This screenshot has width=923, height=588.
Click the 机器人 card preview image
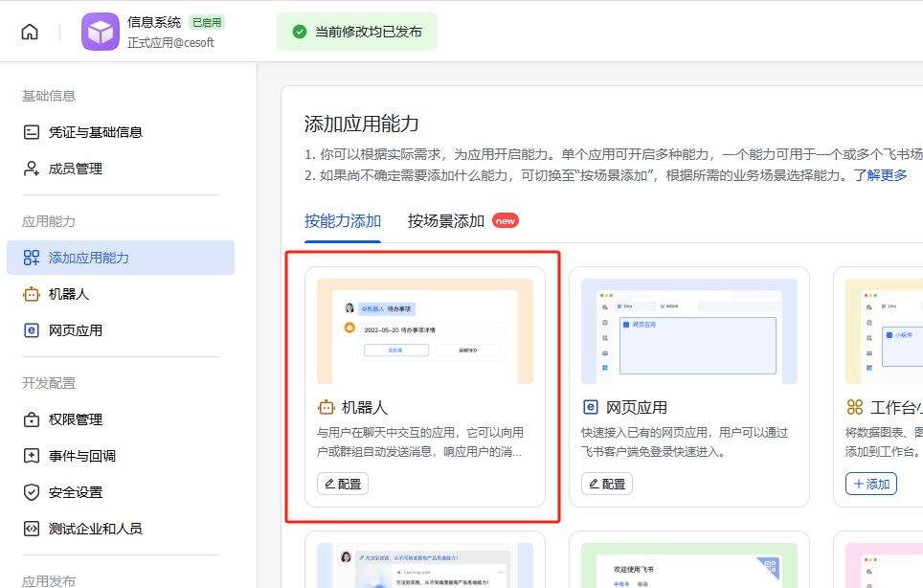[425, 331]
